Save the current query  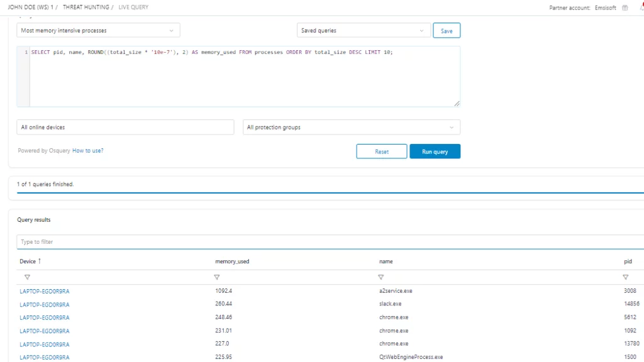click(x=447, y=31)
